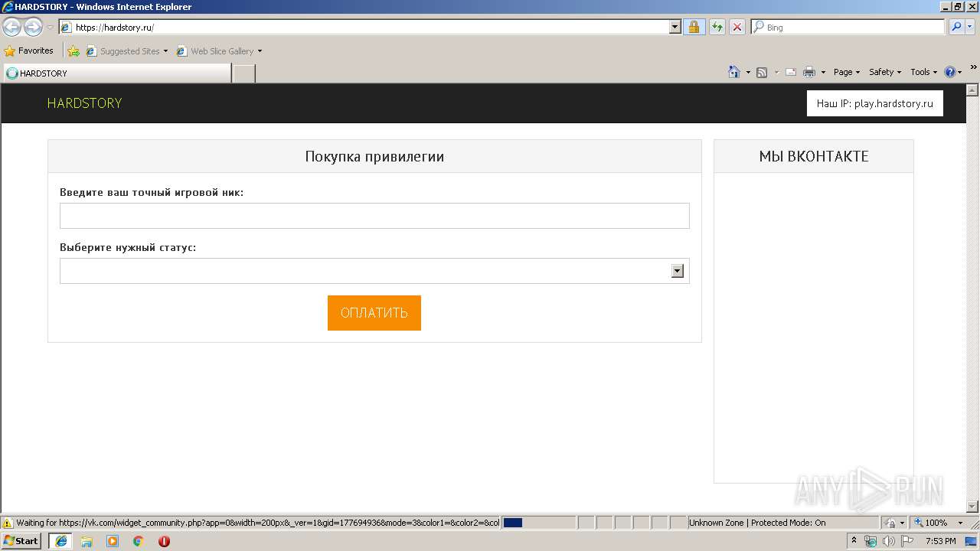
Task: Click the Help question mark icon
Action: click(950, 72)
